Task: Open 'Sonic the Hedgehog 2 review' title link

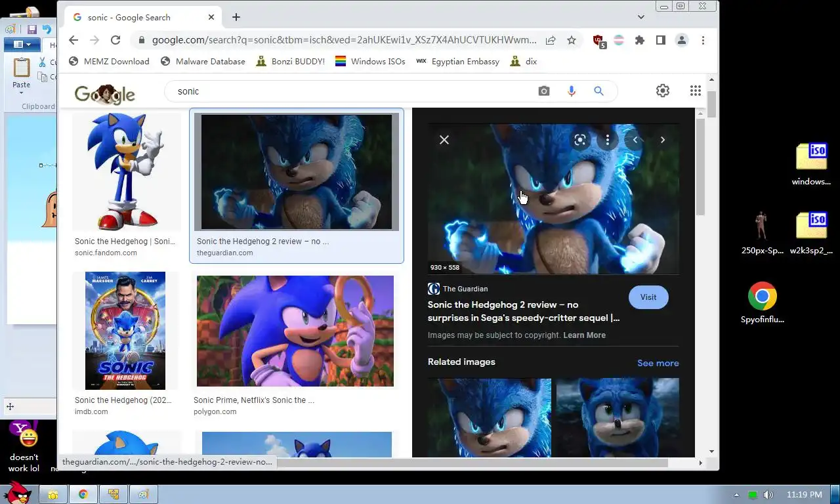Action: coord(524,311)
